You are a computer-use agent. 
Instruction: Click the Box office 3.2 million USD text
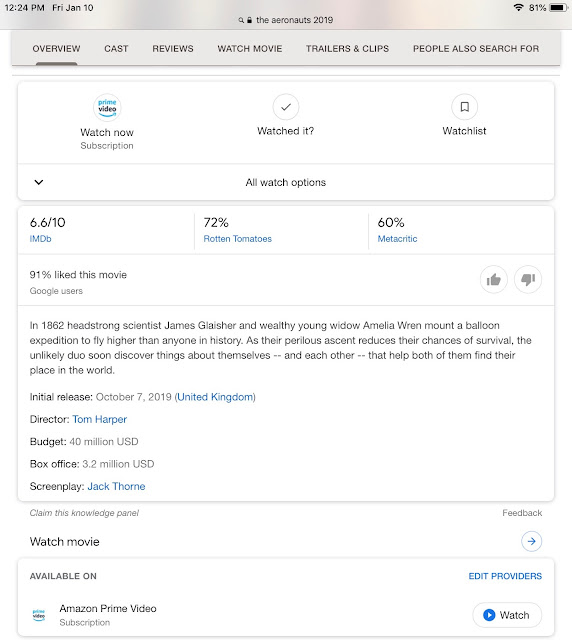pos(92,464)
